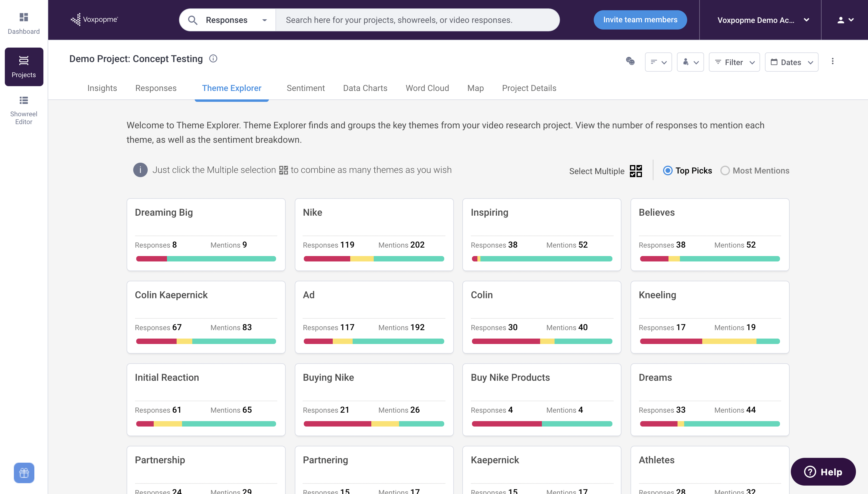Open the Inspiring theme card
868x494 pixels.
coord(542,235)
